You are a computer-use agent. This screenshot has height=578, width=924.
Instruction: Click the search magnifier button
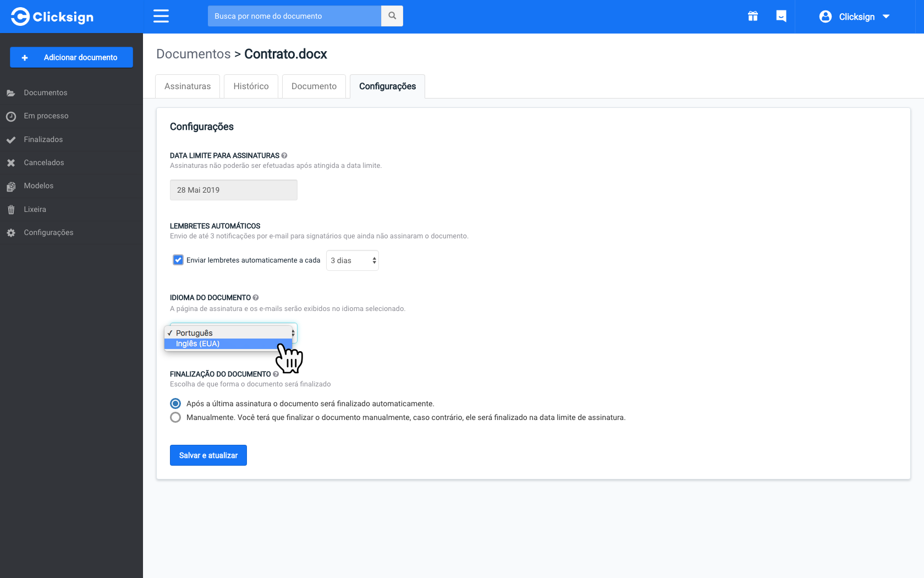(x=392, y=16)
